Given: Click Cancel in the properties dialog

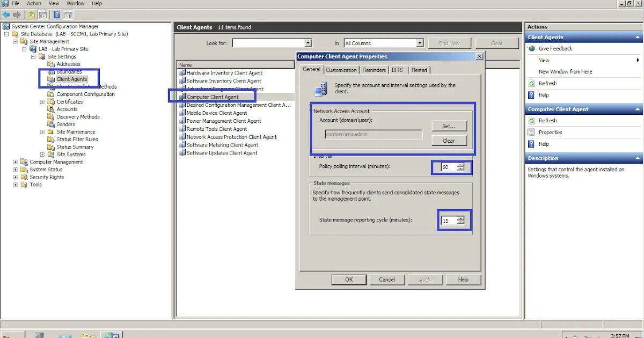Looking at the screenshot, I should point(387,280).
